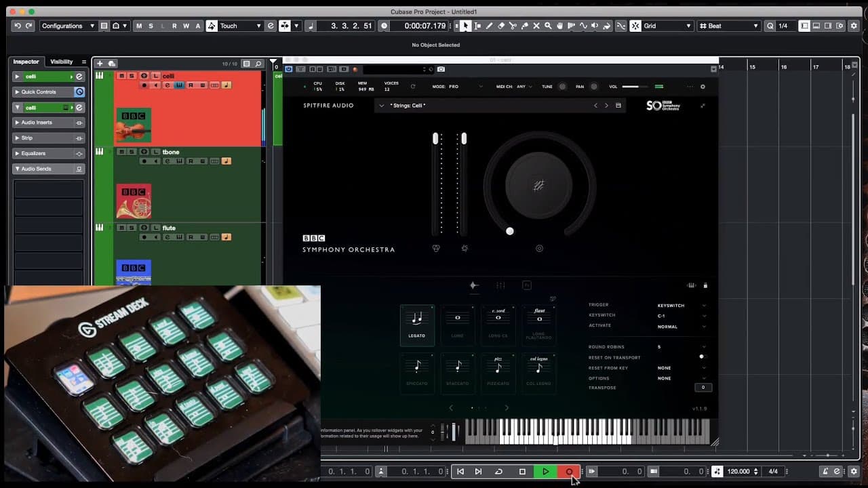Switch to the Inspector tab
The height and width of the screenshot is (488, 868).
(26, 62)
